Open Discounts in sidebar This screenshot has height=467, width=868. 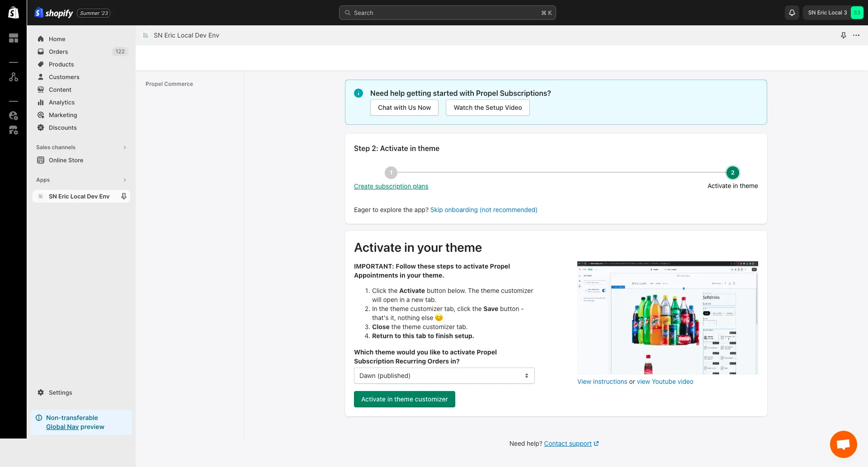pyautogui.click(x=81, y=127)
